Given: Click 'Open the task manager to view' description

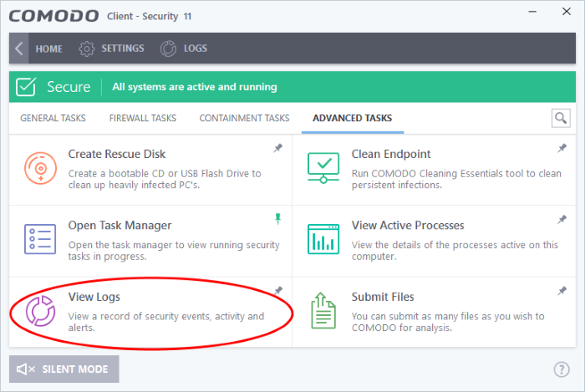Looking at the screenshot, I should tap(174, 251).
